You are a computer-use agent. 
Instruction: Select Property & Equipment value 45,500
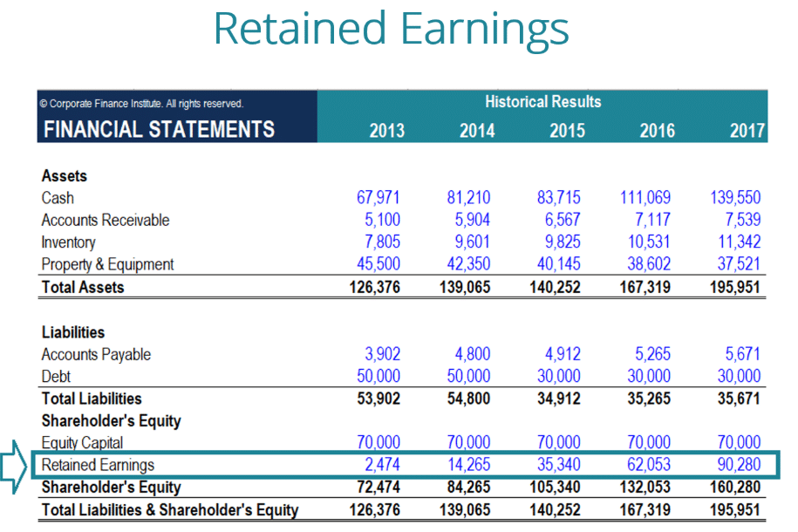tap(379, 264)
